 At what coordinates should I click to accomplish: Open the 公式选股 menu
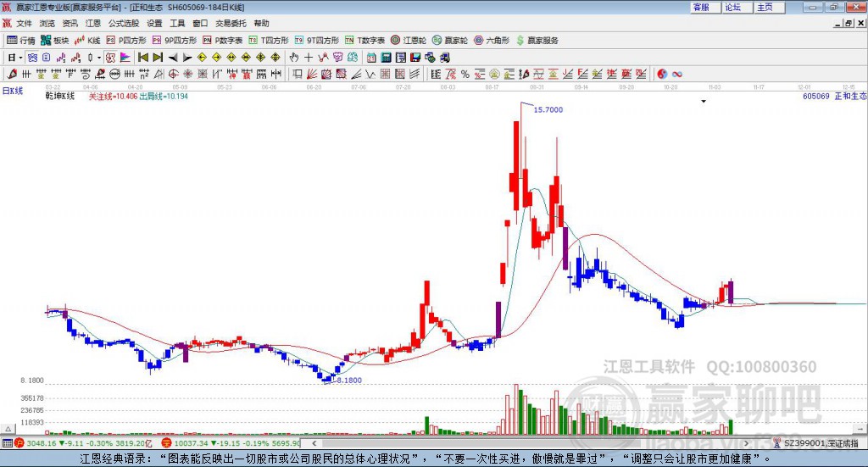(x=124, y=23)
